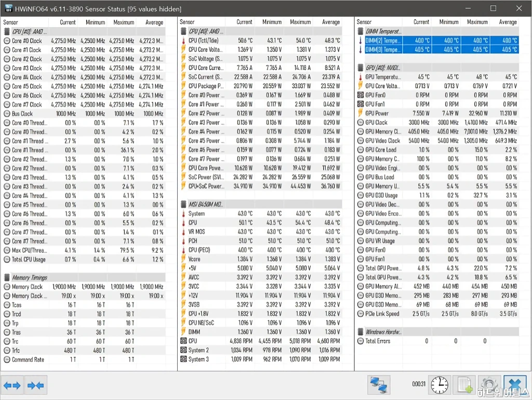This screenshot has width=532, height=400.
Task: Click the CPU fan icon in MSI section
Action: pyautogui.click(x=183, y=341)
